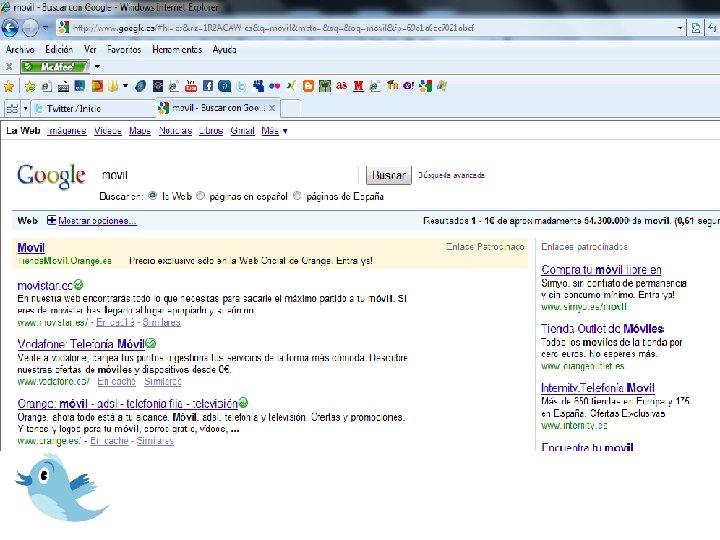Click the Add to favorites bar icon
The height and width of the screenshot is (540, 720).
click(x=30, y=86)
